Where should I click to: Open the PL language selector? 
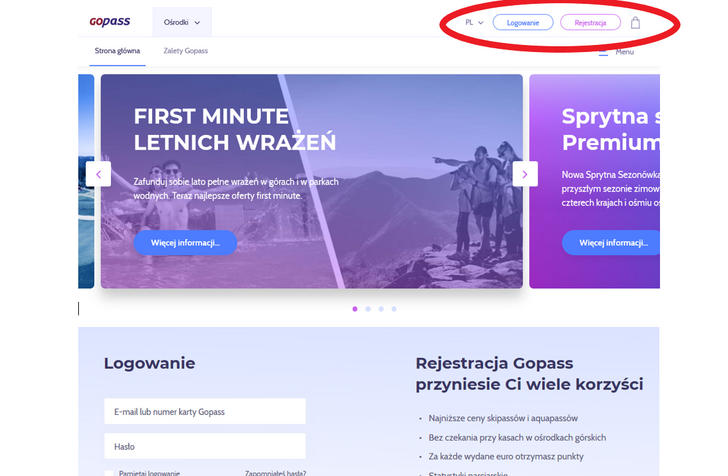[474, 22]
